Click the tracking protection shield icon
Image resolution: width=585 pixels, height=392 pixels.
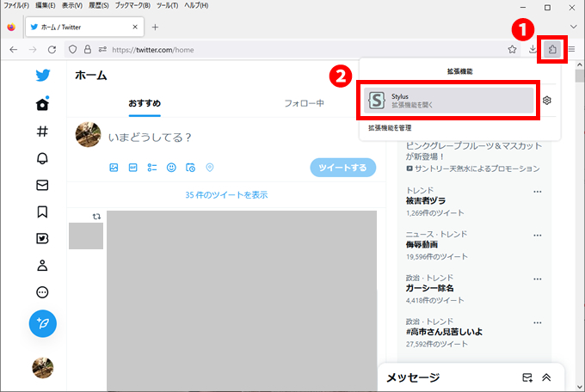[73, 49]
